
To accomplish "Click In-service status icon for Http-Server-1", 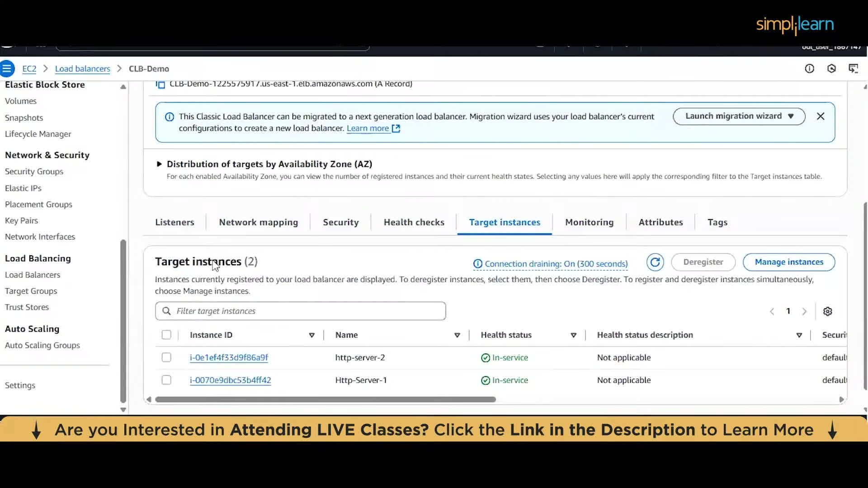I will point(486,380).
